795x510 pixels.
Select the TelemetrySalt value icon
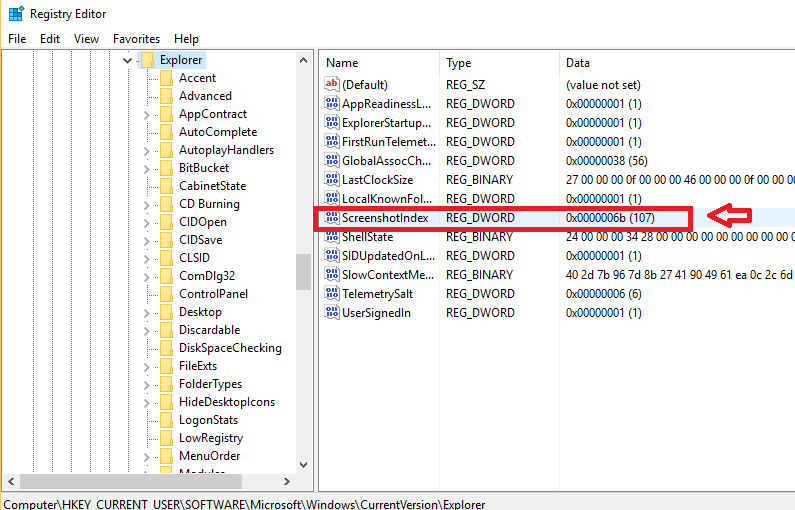point(332,294)
